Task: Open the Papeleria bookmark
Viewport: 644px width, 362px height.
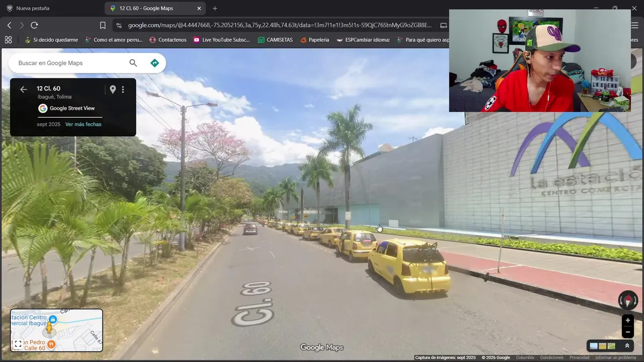Action: point(314,40)
